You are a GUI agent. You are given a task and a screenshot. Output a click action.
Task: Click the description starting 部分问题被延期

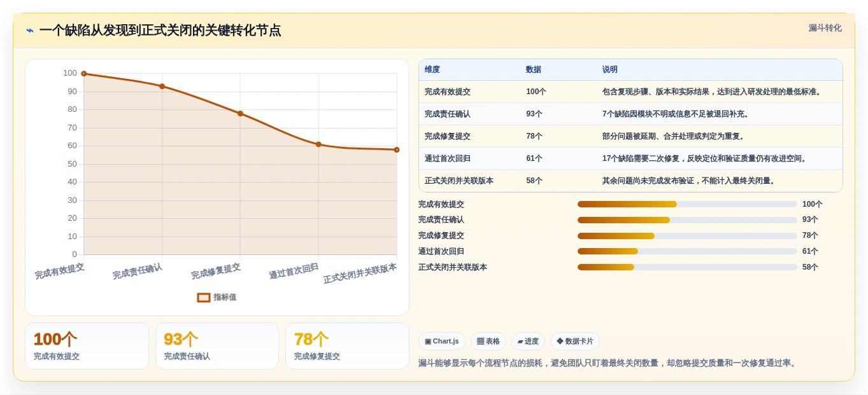[x=674, y=136]
